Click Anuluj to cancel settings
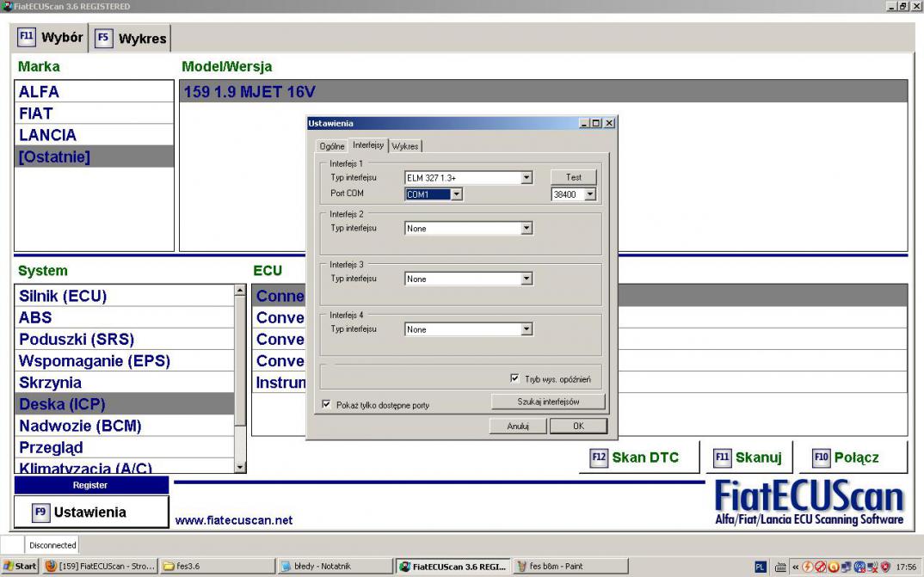The height and width of the screenshot is (577, 924). (x=518, y=426)
